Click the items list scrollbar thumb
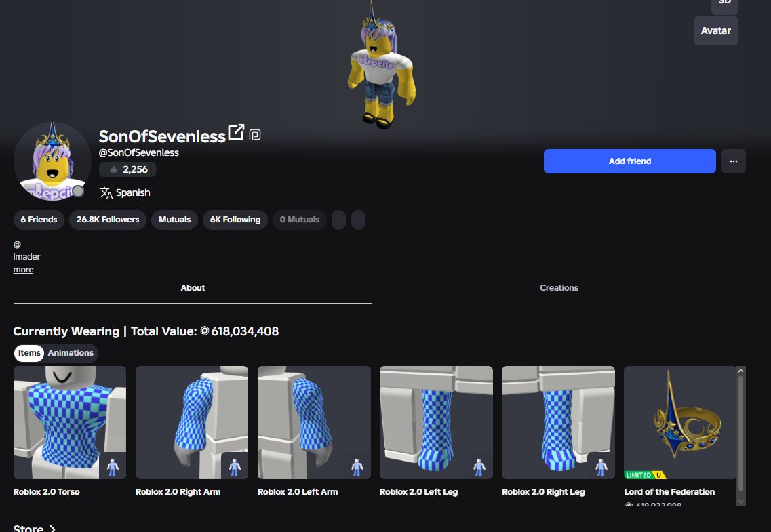The width and height of the screenshot is (771, 532). (740, 433)
